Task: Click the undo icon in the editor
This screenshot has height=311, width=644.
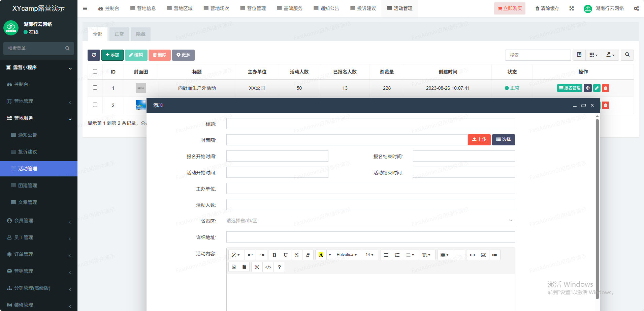Action: click(250, 255)
